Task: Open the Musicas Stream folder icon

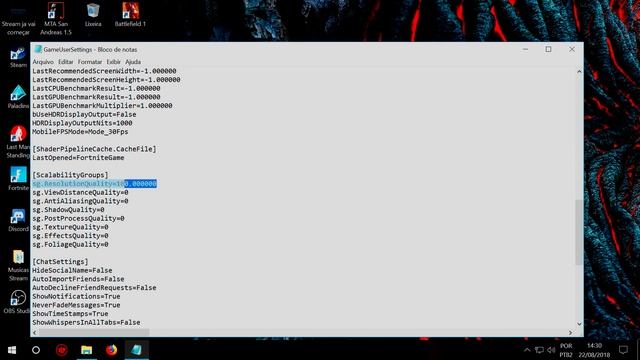Action: (x=18, y=265)
